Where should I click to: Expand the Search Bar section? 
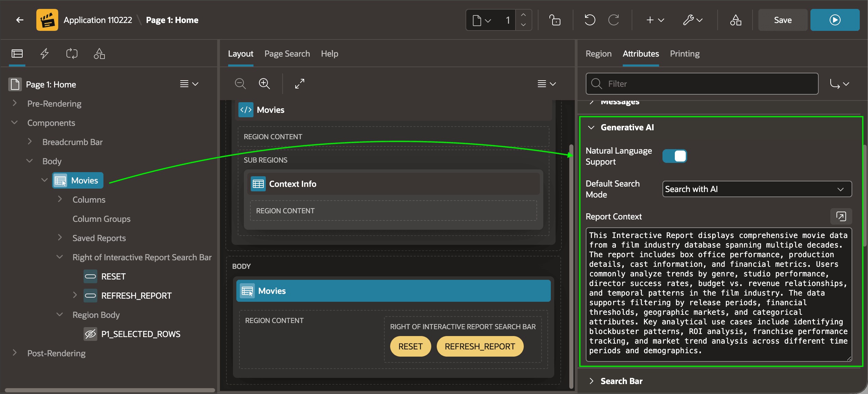pyautogui.click(x=591, y=381)
